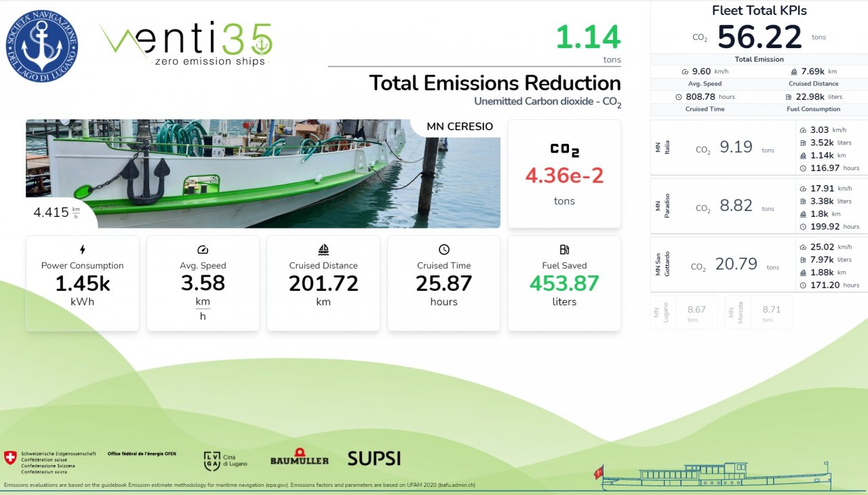
Task: Click the fleet Avg. Speed speedometer icon
Action: [x=685, y=71]
